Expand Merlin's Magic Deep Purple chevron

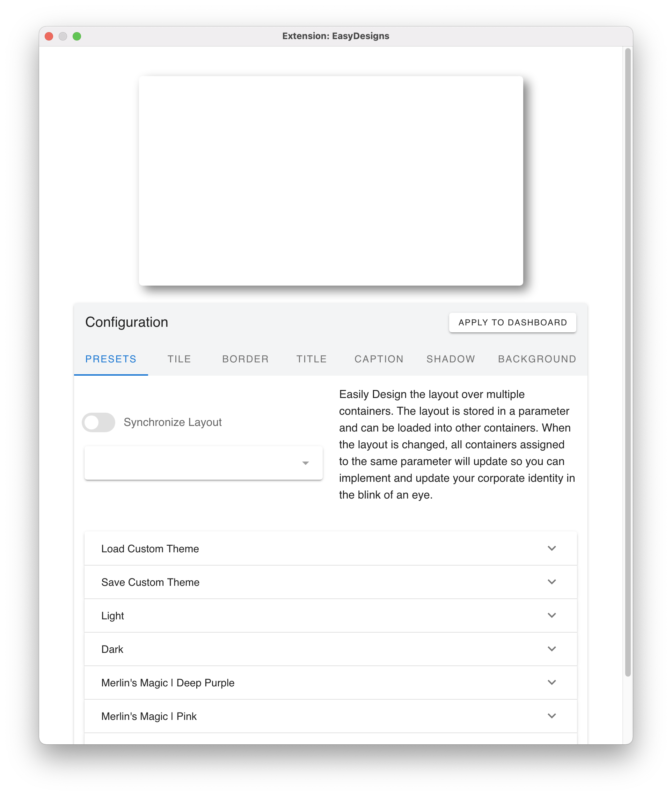click(x=552, y=683)
